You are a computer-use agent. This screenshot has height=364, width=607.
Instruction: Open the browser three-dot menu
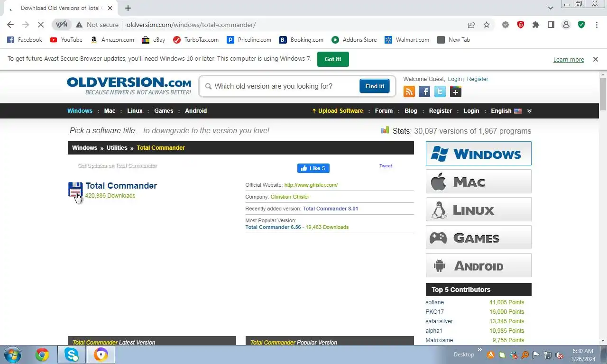coord(597,25)
